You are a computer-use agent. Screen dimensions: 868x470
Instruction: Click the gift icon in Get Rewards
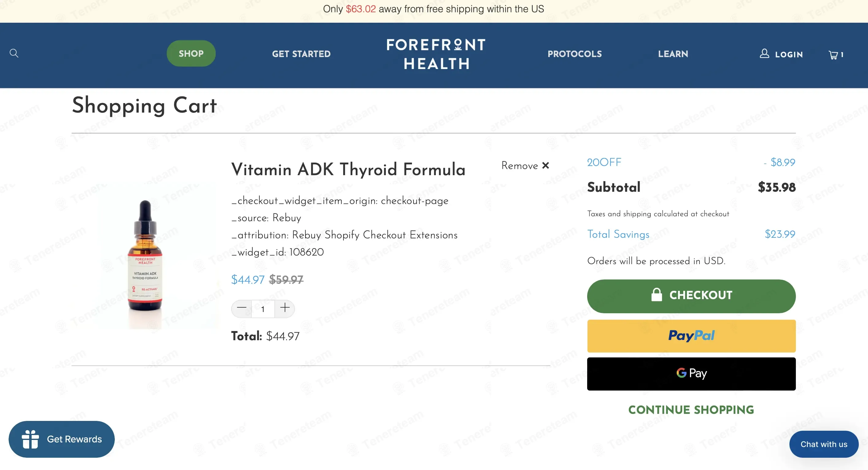click(x=30, y=439)
